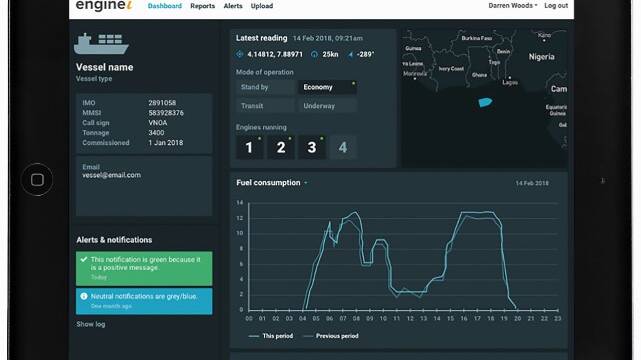Screen dimensions: 641x360
Task: Click the Show log link
Action: 91,324
